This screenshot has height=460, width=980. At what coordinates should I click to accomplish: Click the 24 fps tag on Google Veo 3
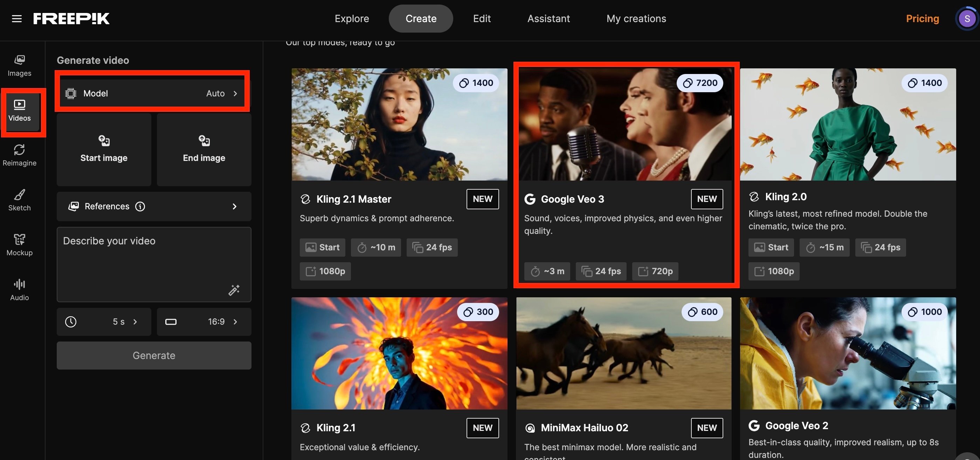tap(601, 271)
